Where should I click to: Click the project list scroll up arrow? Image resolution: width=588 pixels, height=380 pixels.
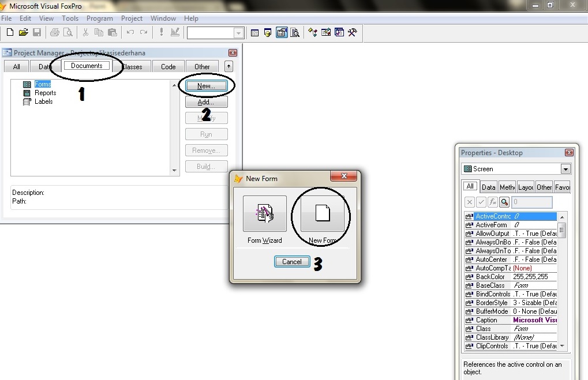(x=174, y=85)
